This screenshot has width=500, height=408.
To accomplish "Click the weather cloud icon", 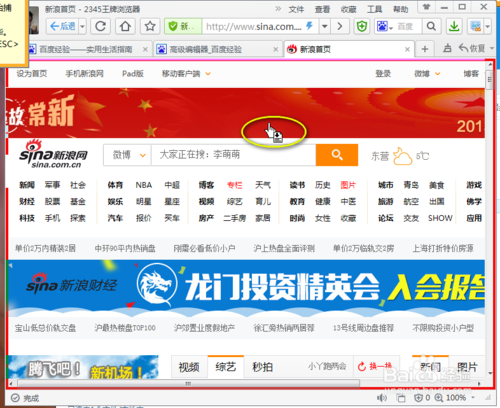I will 402,156.
